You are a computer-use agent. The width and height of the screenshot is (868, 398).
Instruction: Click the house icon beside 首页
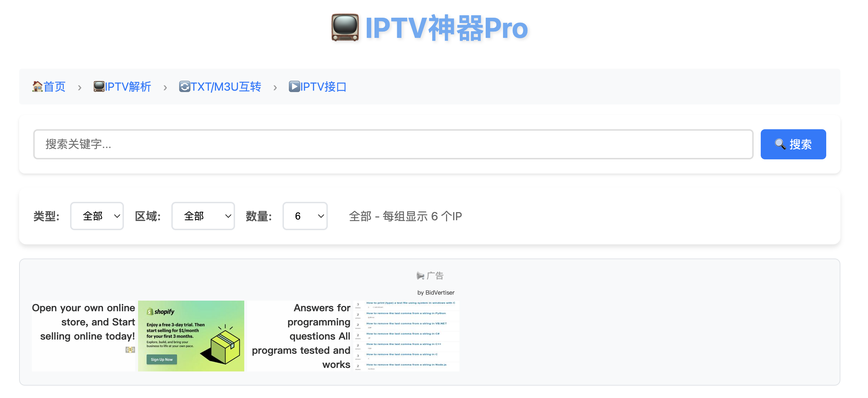coord(37,86)
